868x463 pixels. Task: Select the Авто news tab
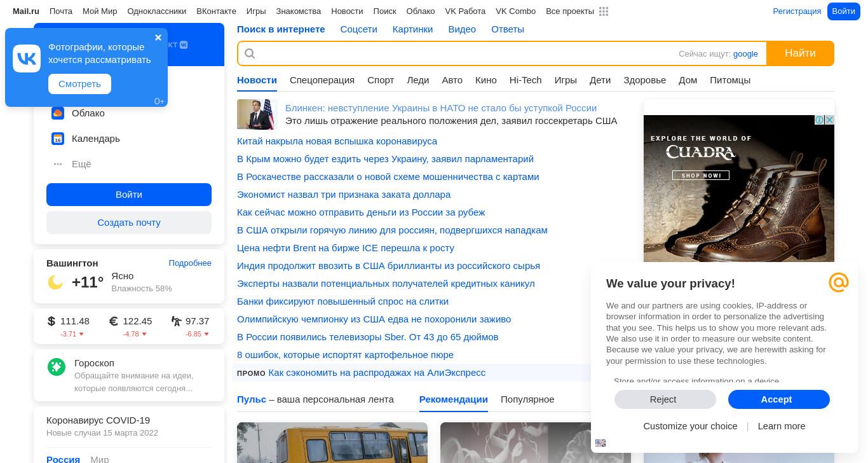(452, 80)
